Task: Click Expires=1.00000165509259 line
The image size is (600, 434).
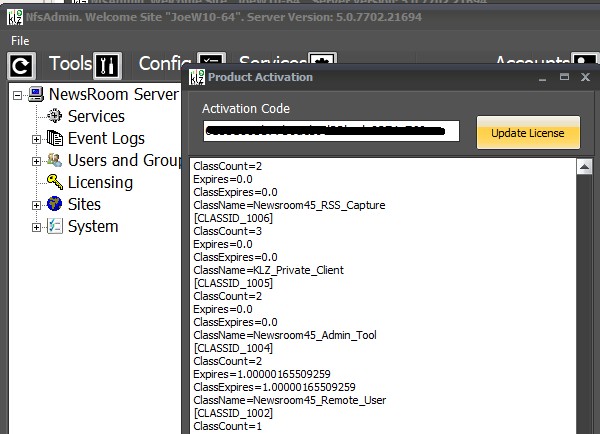Action: tap(262, 375)
